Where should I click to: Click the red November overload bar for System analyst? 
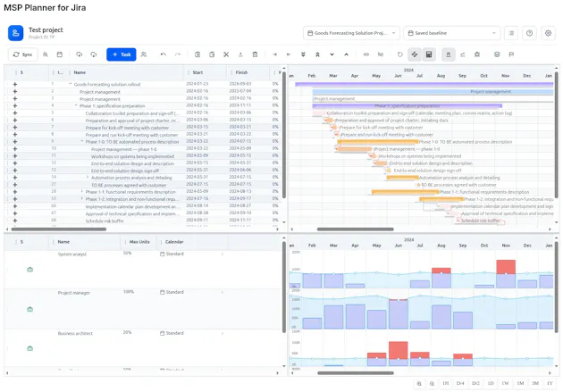click(506, 267)
